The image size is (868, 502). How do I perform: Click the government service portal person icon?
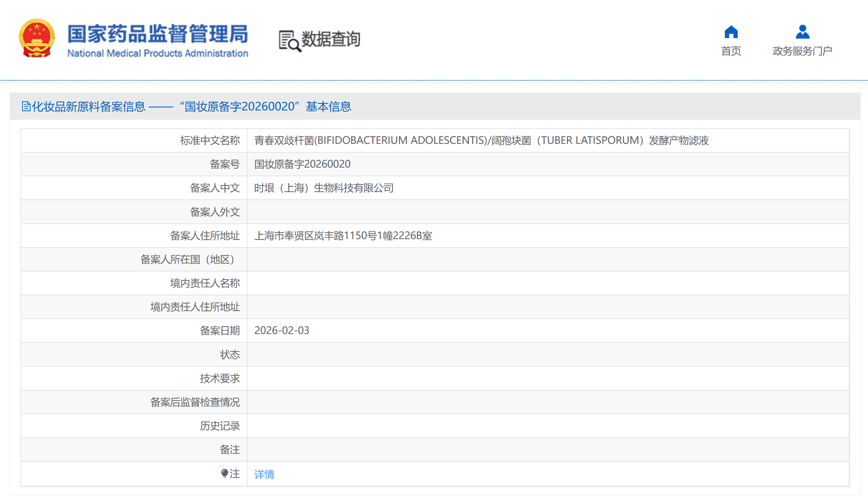point(802,32)
